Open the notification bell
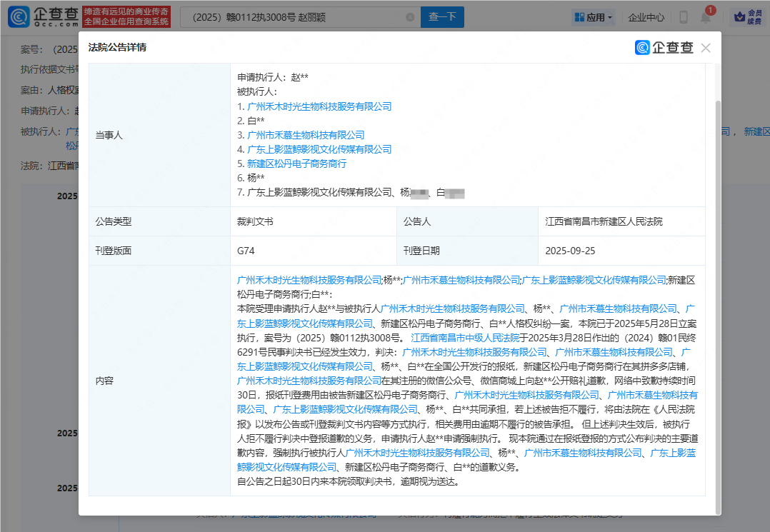This screenshot has height=532, width=770. 705,18
